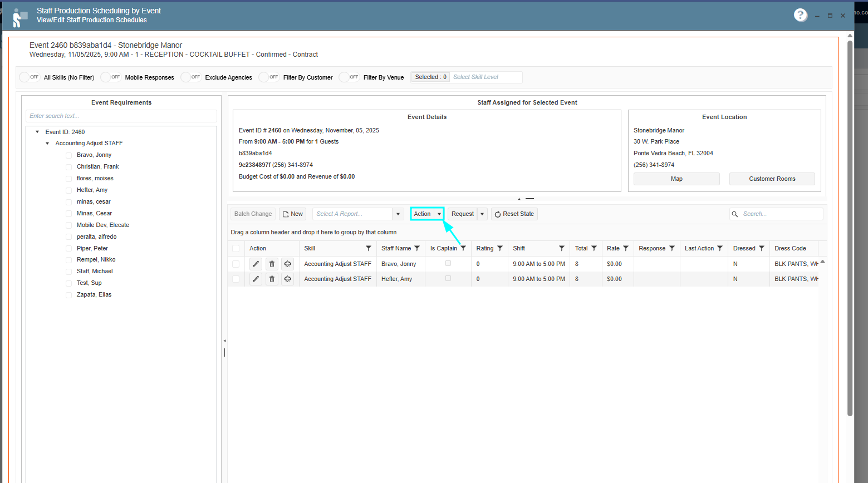Viewport: 868px width, 483px height.
Task: Click the edit pencil for Bravo, Jonny
Action: (x=256, y=264)
